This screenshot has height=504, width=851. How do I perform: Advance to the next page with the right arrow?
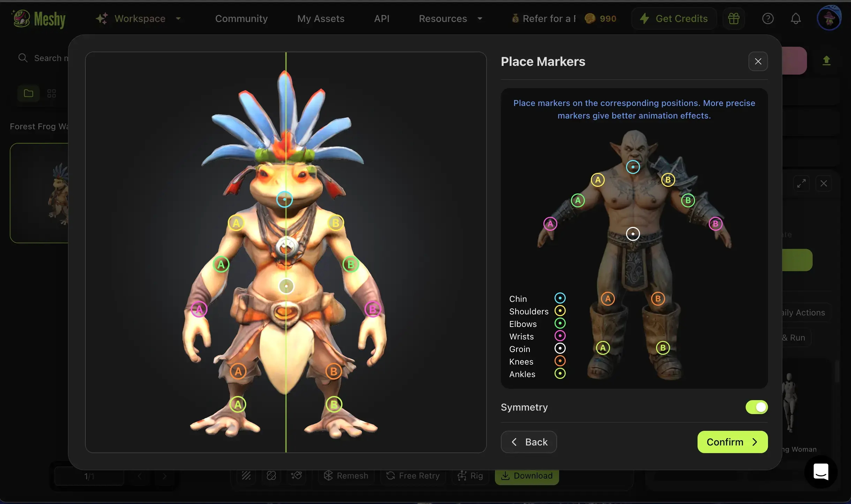(165, 476)
